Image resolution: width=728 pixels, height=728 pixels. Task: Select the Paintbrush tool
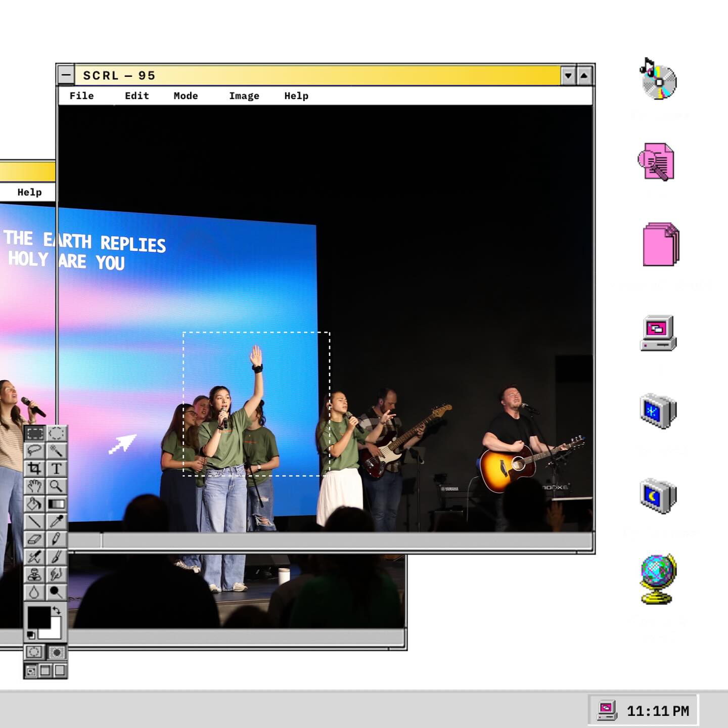pyautogui.click(x=57, y=557)
